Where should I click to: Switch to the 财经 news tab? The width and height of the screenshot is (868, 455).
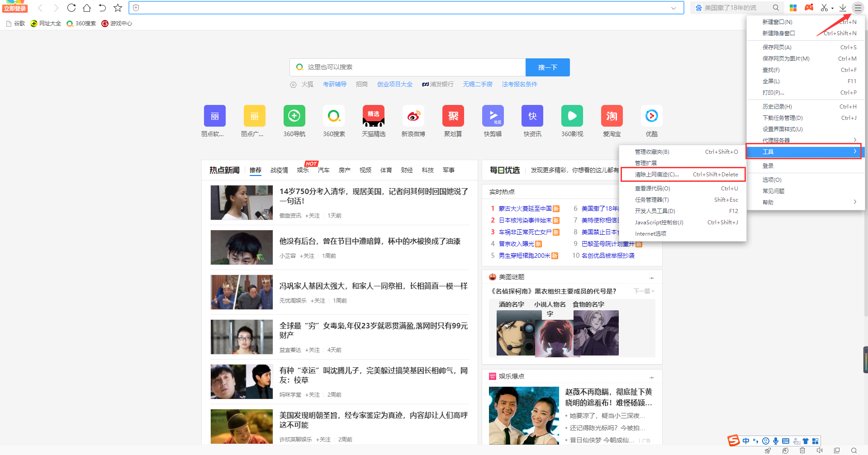pos(407,170)
